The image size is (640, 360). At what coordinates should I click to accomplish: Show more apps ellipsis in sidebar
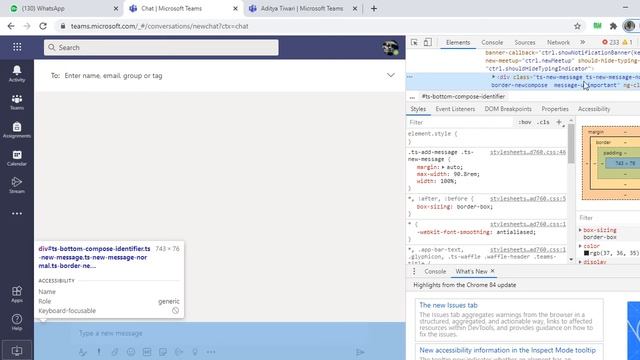point(17,213)
